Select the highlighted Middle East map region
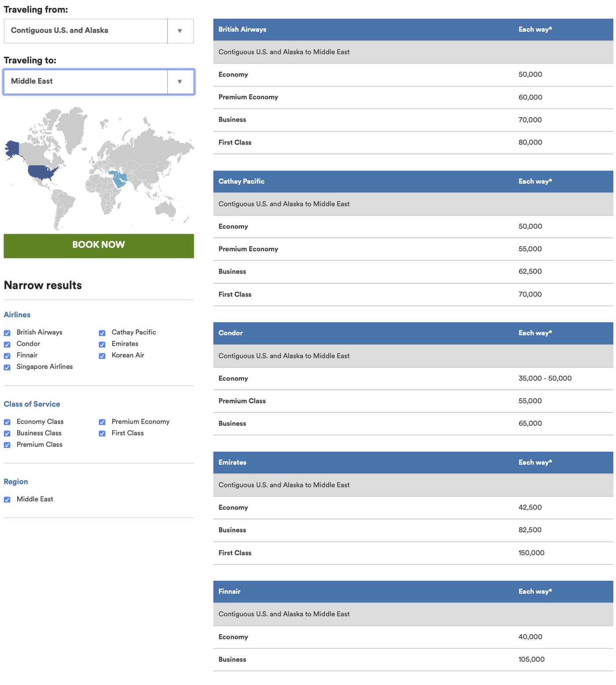The image size is (616, 685). (119, 179)
